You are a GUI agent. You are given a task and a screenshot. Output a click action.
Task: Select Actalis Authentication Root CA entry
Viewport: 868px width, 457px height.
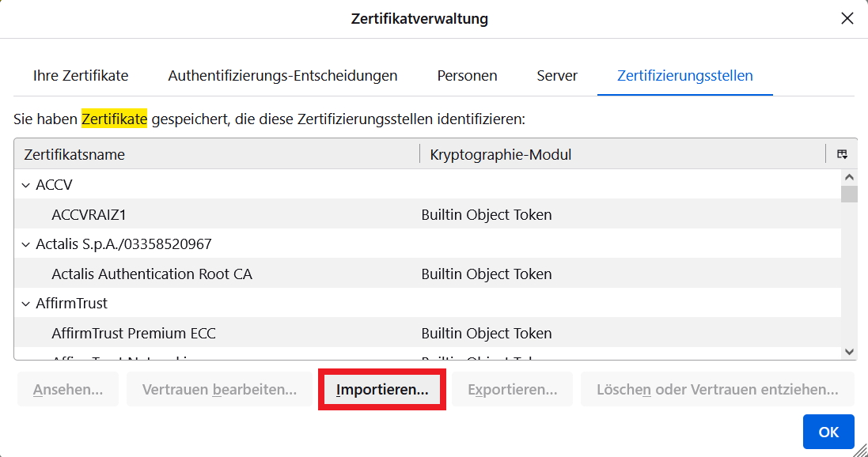tap(152, 274)
